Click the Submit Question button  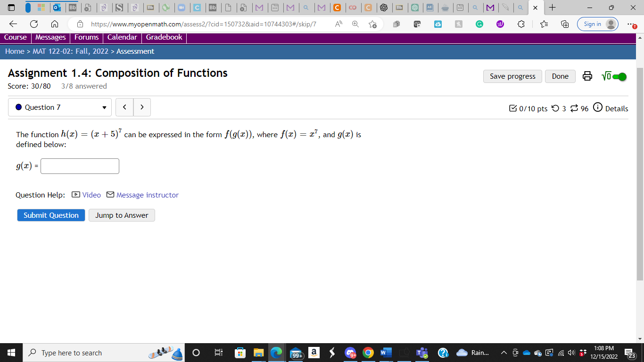click(51, 215)
